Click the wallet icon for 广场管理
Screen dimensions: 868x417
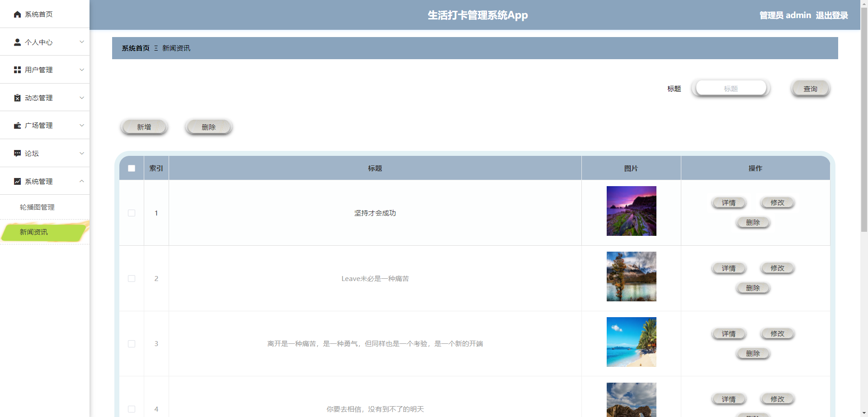(17, 126)
